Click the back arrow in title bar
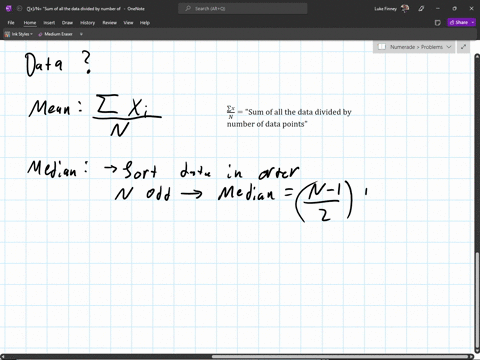Image resolution: width=480 pixels, height=360 pixels. coord(19,9)
